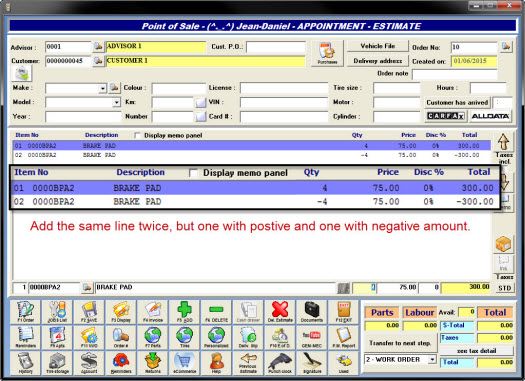Click the Deliv. Slip icon
The image size is (525, 381).
coord(248,337)
